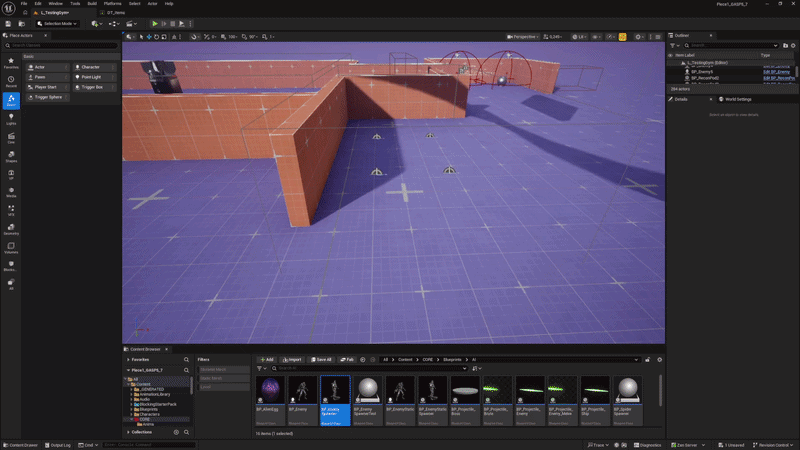This screenshot has height=450, width=800.
Task: Open the Lights category in Place Actors
Action: [11, 120]
